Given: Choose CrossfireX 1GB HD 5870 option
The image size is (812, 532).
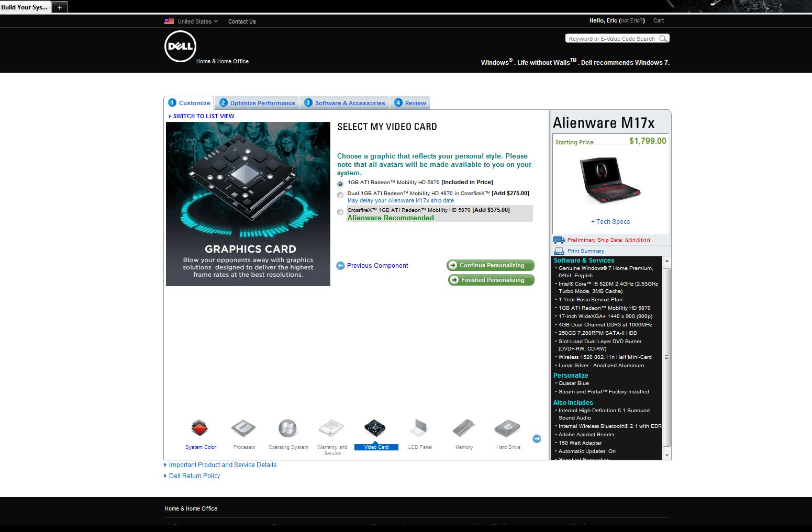Looking at the screenshot, I should pos(340,212).
